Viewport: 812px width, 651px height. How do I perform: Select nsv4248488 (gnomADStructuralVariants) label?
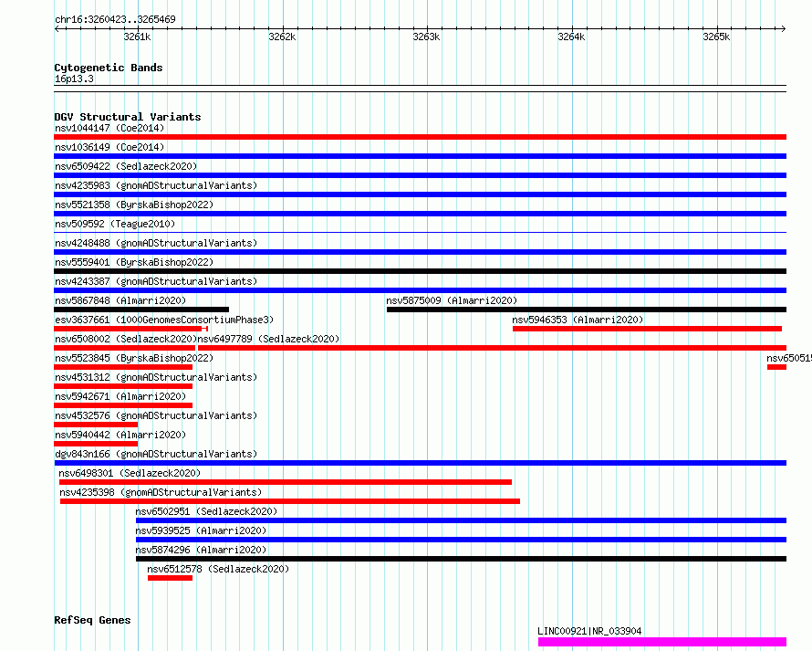pos(156,243)
